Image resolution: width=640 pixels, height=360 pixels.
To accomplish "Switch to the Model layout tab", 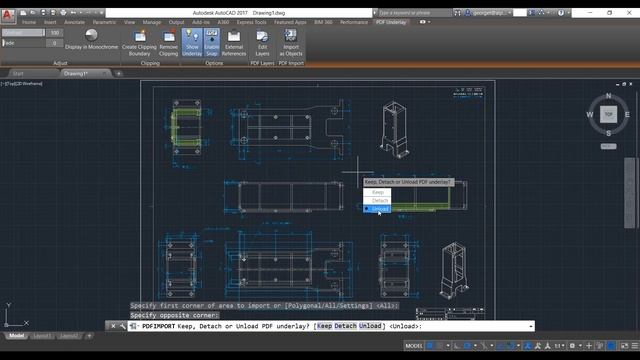I will 16,336.
